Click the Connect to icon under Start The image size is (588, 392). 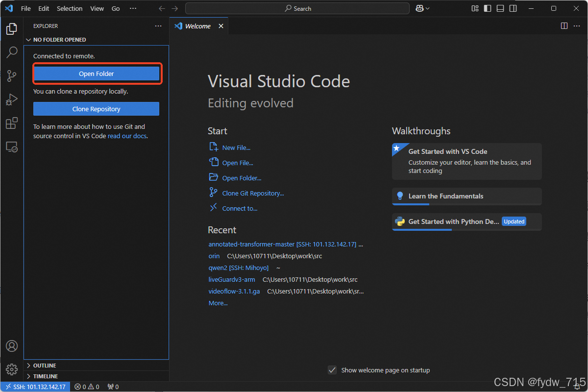[x=214, y=208]
